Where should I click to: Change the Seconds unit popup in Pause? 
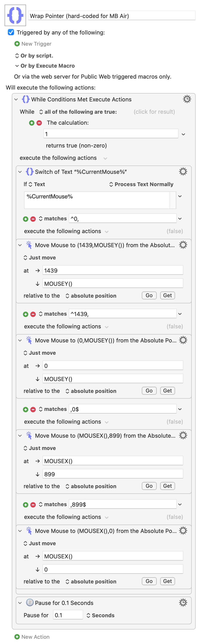[100, 615]
